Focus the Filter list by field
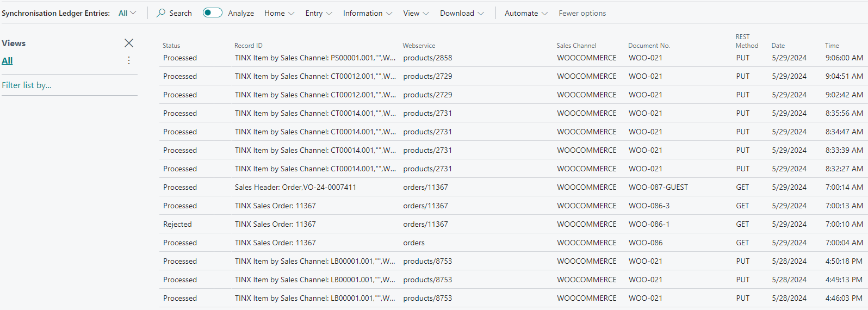Screen dimensions: 868x310 tap(69, 85)
